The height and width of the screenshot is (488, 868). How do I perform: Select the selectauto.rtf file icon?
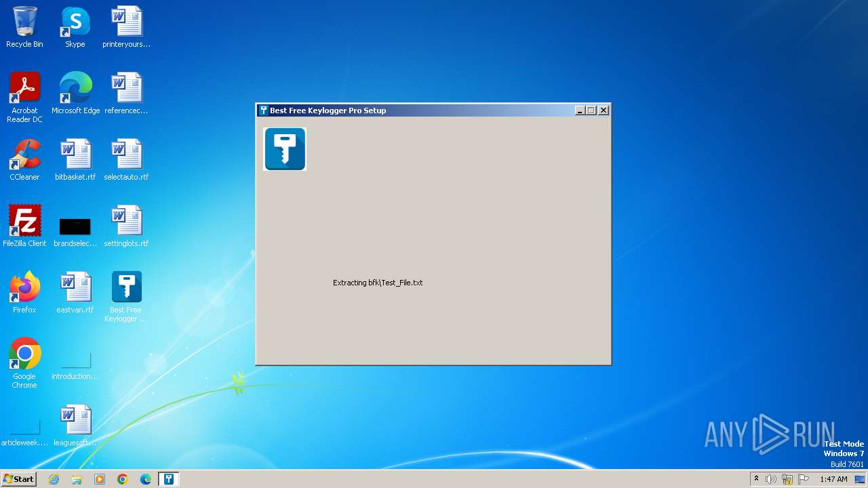pos(126,160)
